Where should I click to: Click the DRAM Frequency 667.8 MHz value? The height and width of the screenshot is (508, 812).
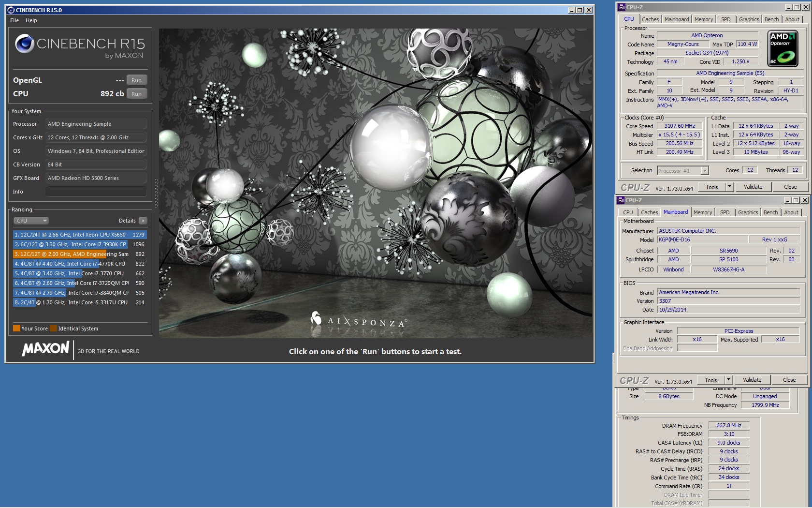(729, 426)
